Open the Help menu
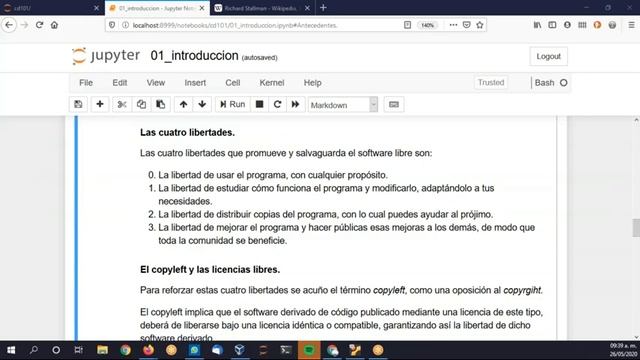640x360 pixels. tap(312, 83)
